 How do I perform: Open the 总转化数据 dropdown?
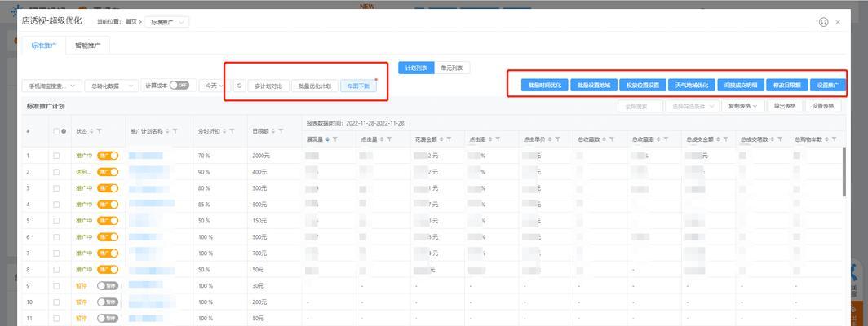coord(111,86)
